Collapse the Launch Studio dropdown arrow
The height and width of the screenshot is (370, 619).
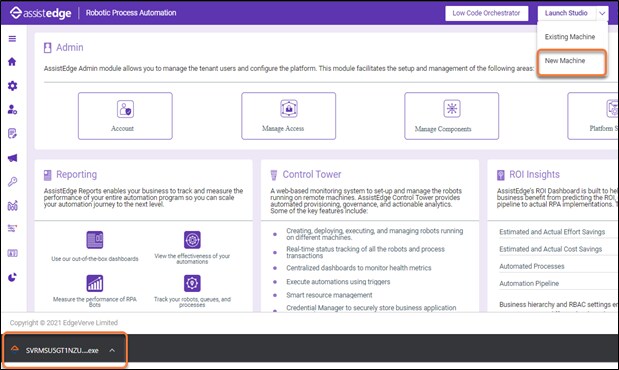click(x=602, y=13)
